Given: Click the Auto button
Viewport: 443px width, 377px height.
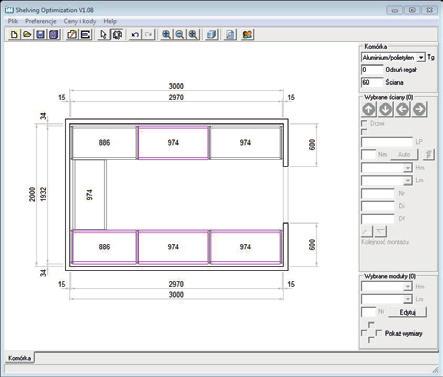Looking at the screenshot, I should (x=404, y=155).
